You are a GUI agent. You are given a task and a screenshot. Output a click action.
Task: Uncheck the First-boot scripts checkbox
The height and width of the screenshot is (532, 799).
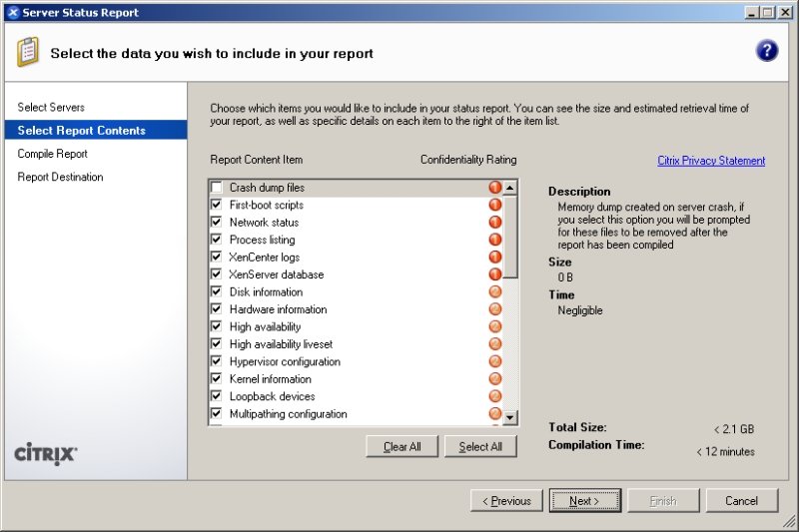click(217, 205)
